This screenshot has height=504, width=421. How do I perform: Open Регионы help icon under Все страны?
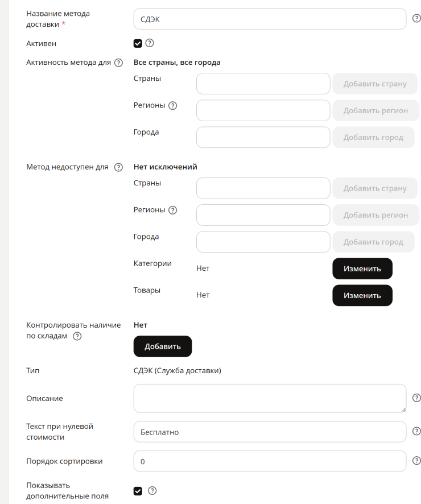[173, 105]
